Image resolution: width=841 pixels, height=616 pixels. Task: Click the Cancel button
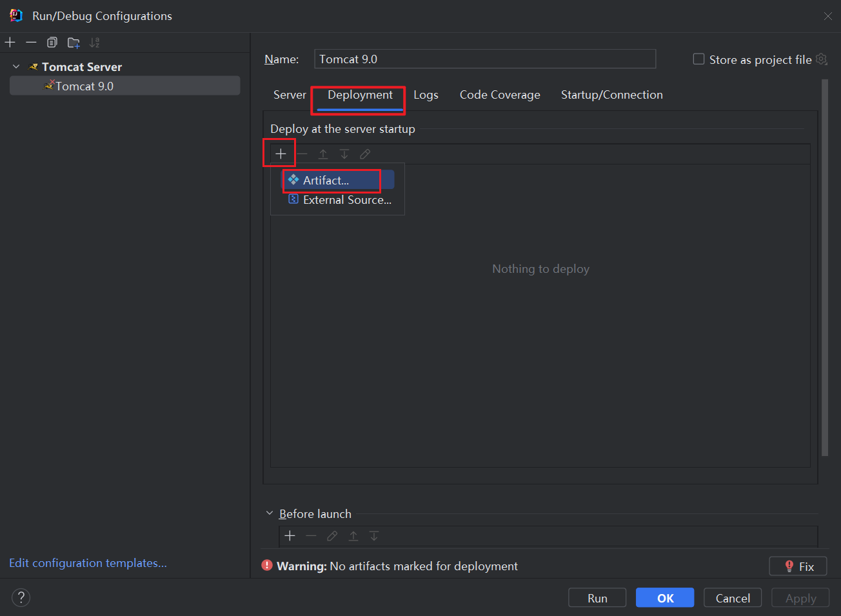[733, 598]
